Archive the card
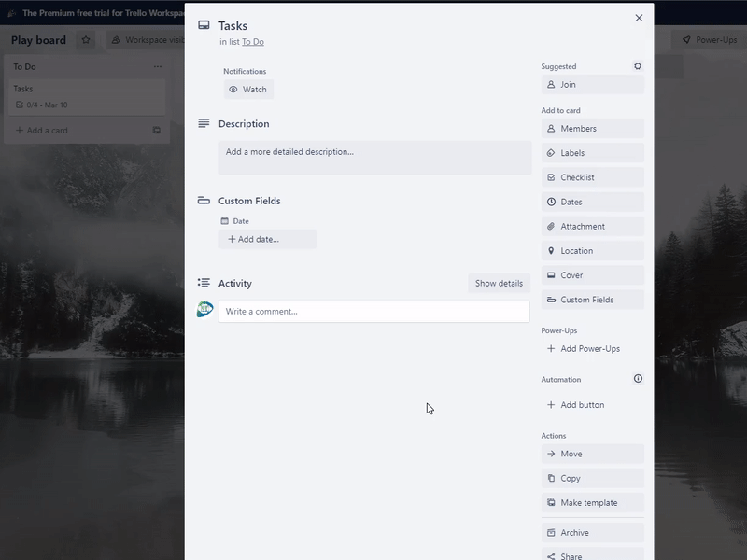This screenshot has width=747, height=560. [x=593, y=533]
